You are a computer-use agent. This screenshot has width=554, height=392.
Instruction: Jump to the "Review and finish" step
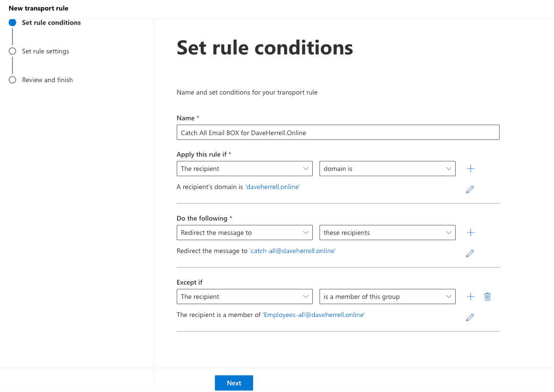47,80
